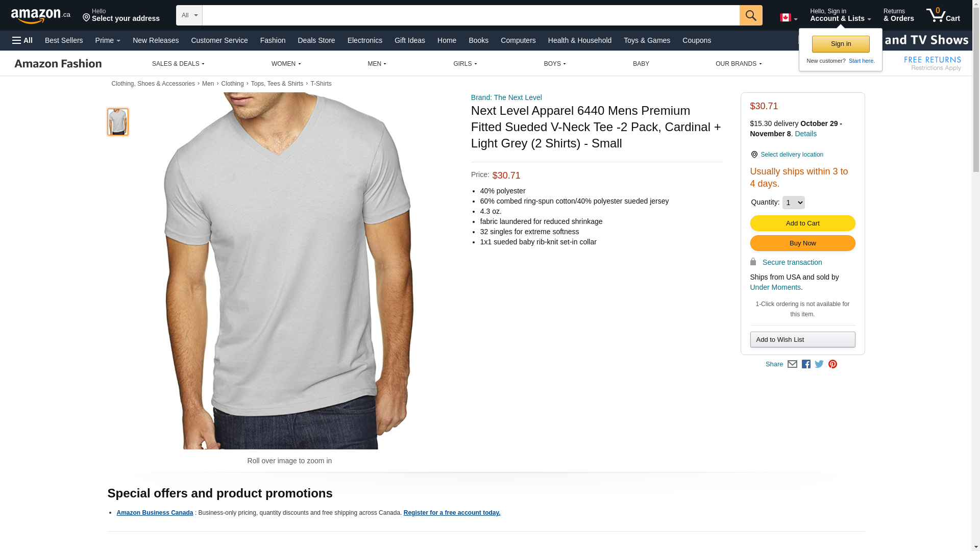
Task: Open the Best Sellers nav item
Action: (x=64, y=40)
